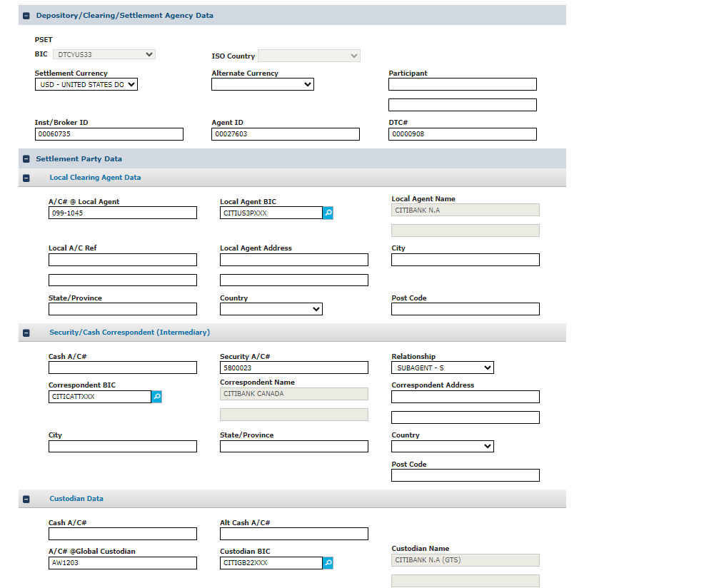
Task: Click the A/C# @ Local Agent field
Action: point(122,213)
